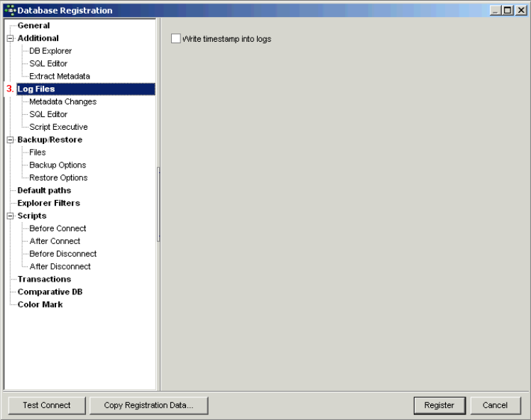Screen dimensions: 531x420
Task: Open Default paths settings
Action: tap(44, 190)
